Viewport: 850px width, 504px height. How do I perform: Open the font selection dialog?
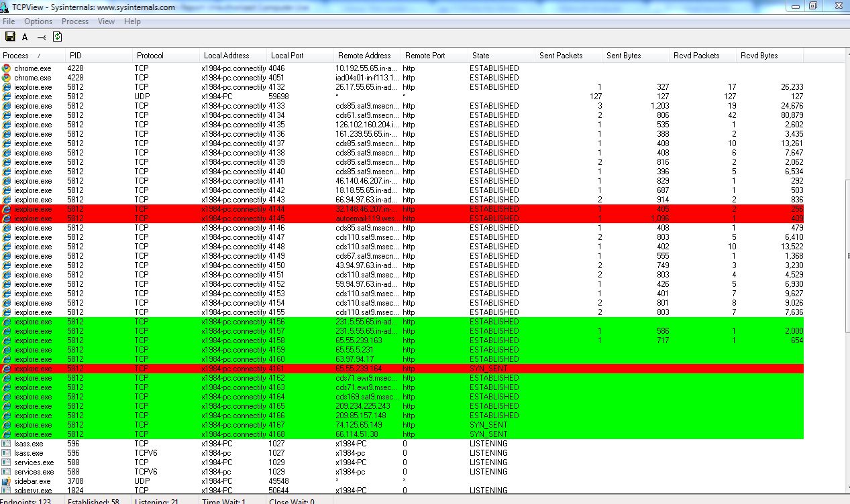[x=25, y=36]
